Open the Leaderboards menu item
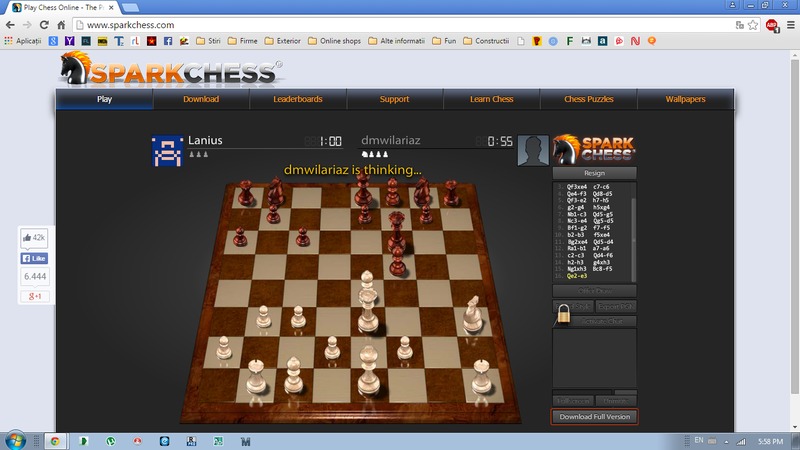Screen dimensions: 800x450 pyautogui.click(x=298, y=99)
